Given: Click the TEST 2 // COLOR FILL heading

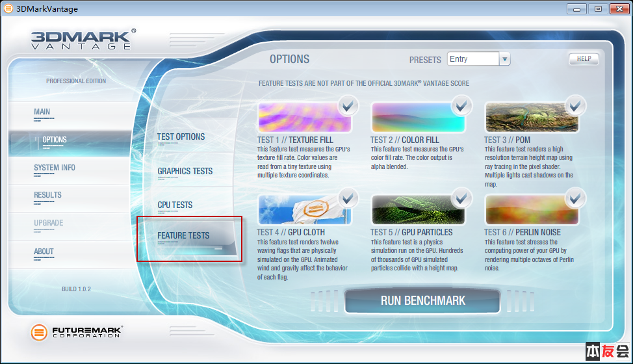Looking at the screenshot, I should point(404,140).
